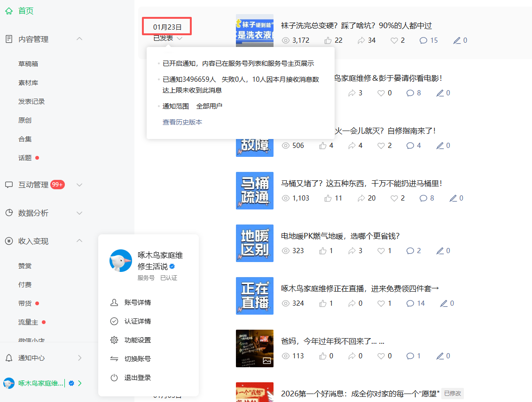Click the 数据分析 pie chart icon

coord(9,213)
